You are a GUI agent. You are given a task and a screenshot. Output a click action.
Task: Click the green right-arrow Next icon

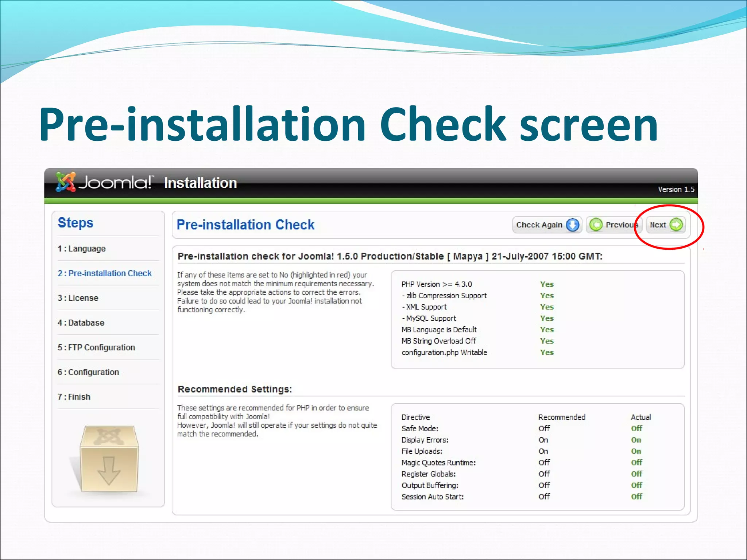pos(676,225)
